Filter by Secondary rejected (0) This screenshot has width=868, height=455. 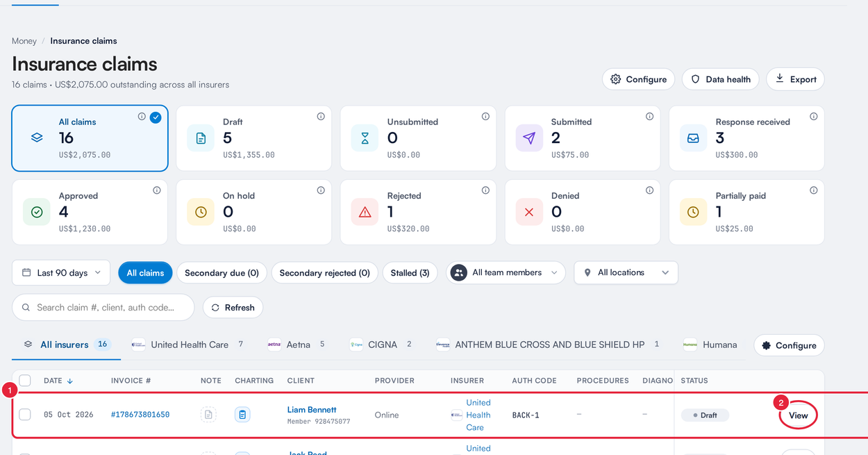coord(324,273)
